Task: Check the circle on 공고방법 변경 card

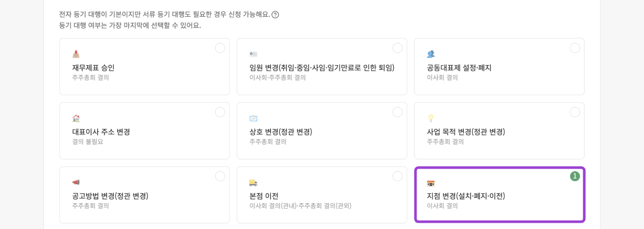Action: [x=220, y=176]
